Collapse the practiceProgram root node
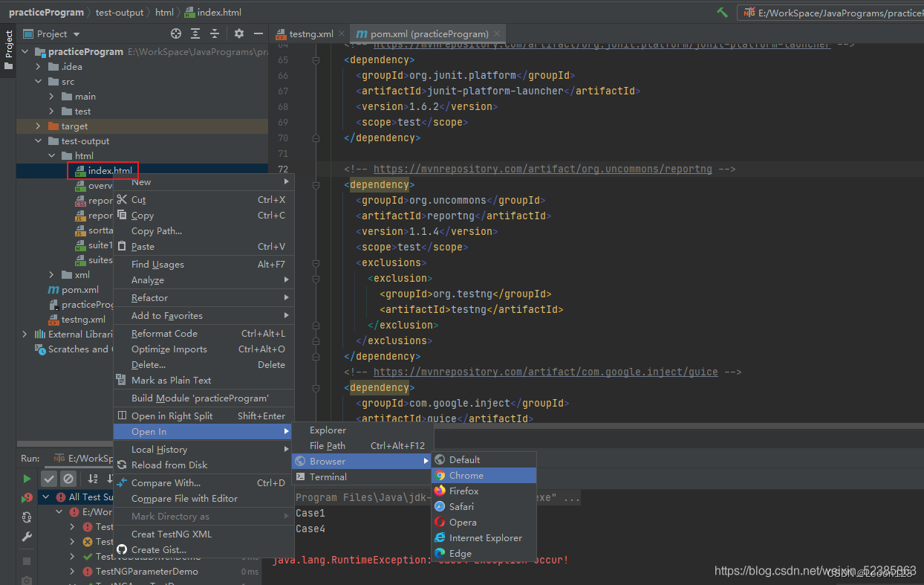Viewport: 924px width, 585px height. [x=25, y=52]
